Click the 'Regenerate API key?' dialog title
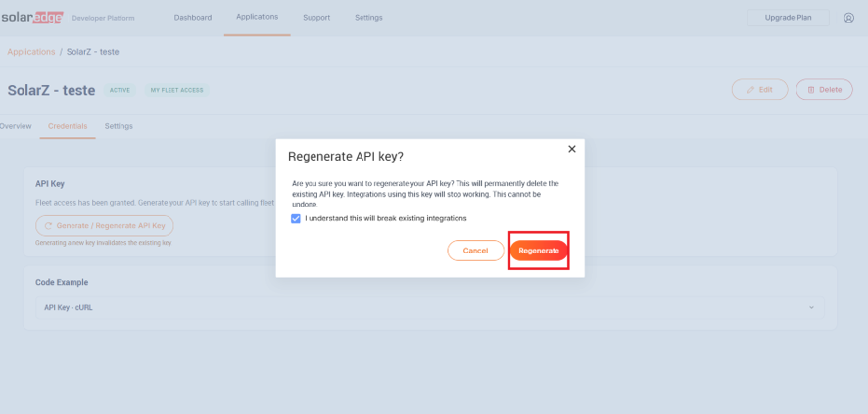This screenshot has width=868, height=414. (x=346, y=157)
